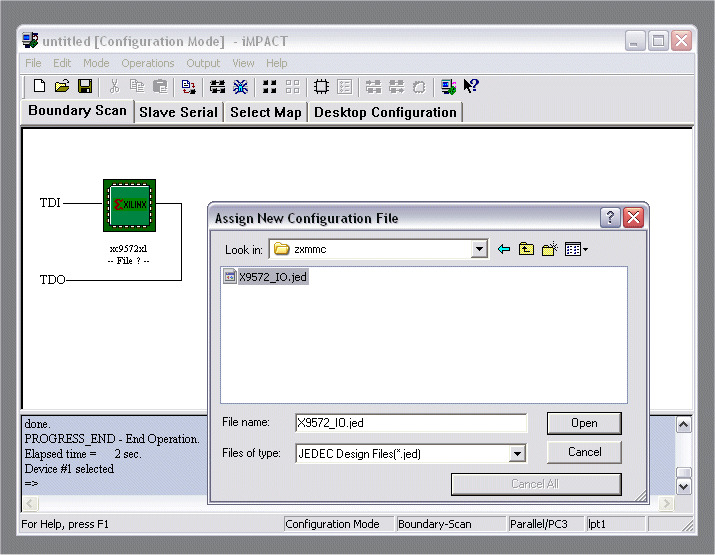This screenshot has height=555, width=715.
Task: Click the second greyed chain icon
Action: [396, 86]
